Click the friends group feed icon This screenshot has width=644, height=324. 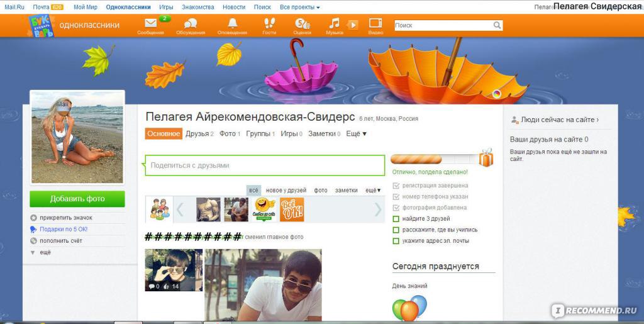[x=159, y=209]
